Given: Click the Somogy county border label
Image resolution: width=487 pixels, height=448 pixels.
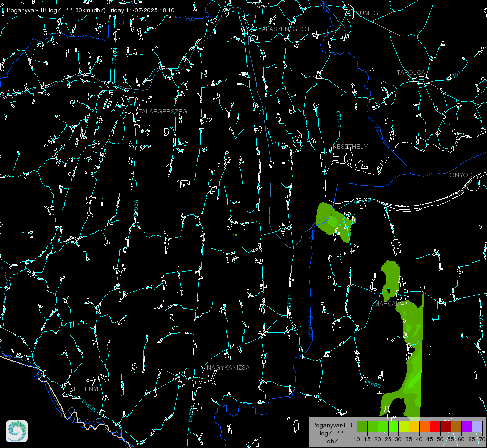Looking at the screenshot, I should pos(310,327).
